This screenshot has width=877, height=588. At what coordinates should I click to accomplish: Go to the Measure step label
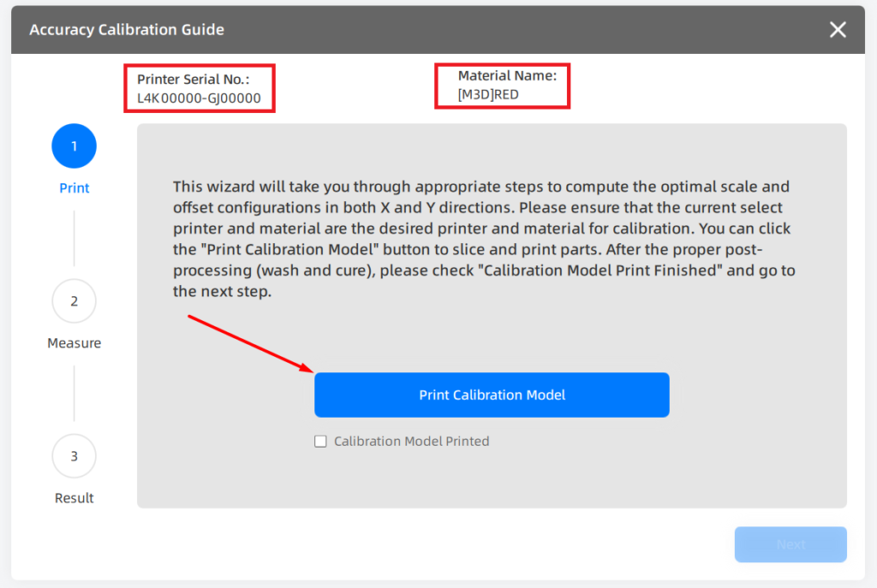coord(74,343)
